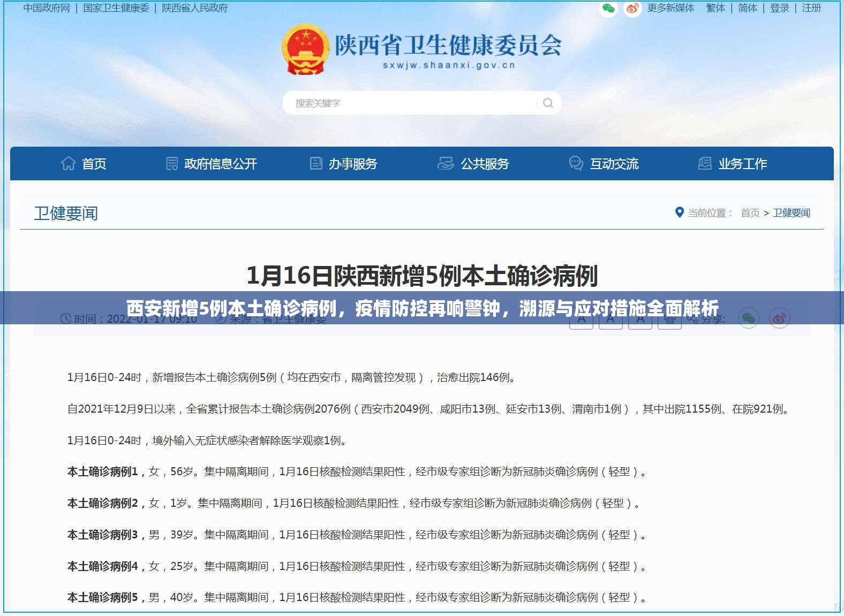The image size is (844, 616).
Task: Click the 本土确诊病例3 line
Action: (358, 535)
